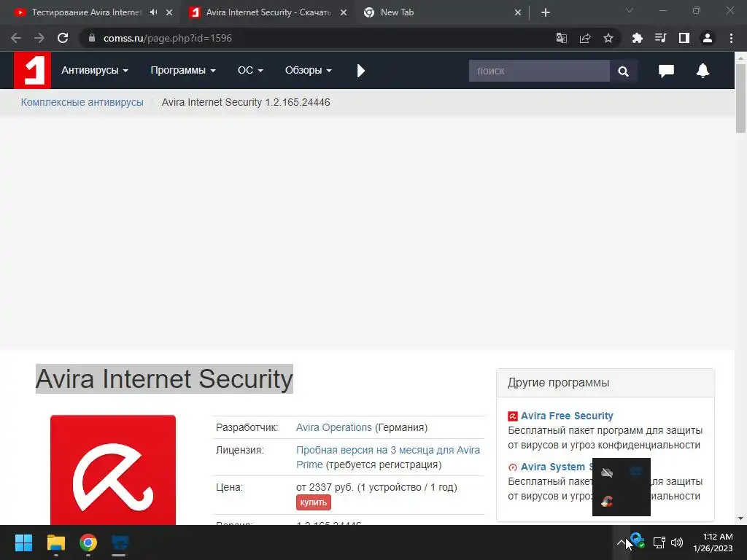Screen dimensions: 747x560
Task: Open the Avira System Speedup link
Action: point(557,467)
